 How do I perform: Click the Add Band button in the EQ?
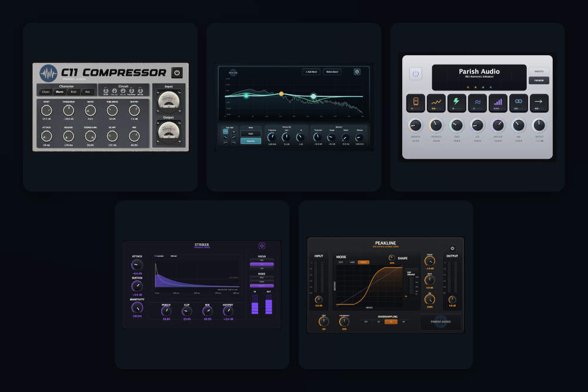311,72
